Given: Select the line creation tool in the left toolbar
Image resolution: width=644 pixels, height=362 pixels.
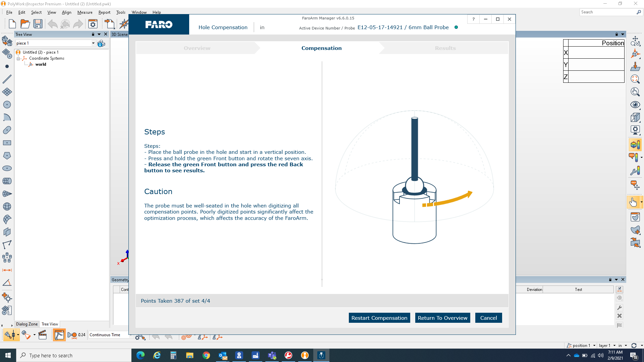Looking at the screenshot, I should (7, 79).
